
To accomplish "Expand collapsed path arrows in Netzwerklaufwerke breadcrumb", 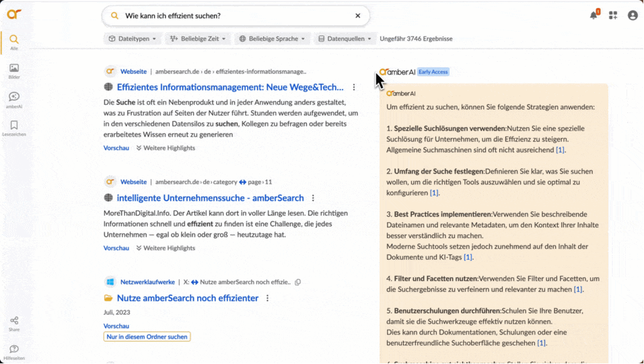I will click(194, 282).
